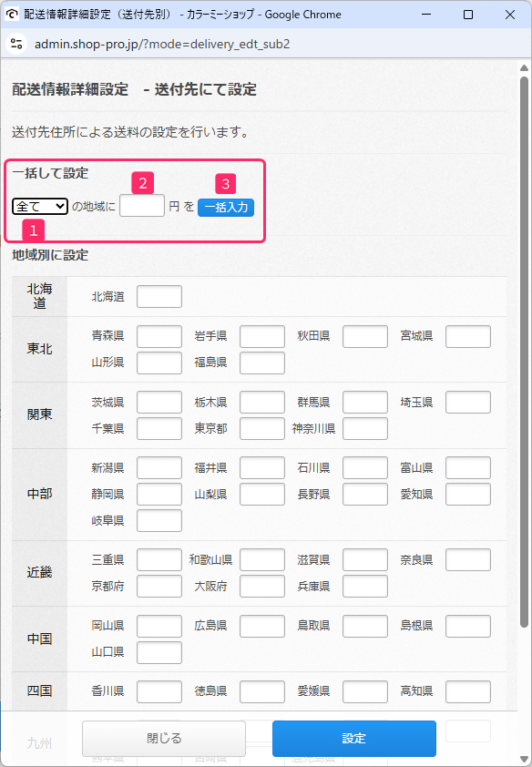Open the 全て region selection dropdown

pos(39,206)
